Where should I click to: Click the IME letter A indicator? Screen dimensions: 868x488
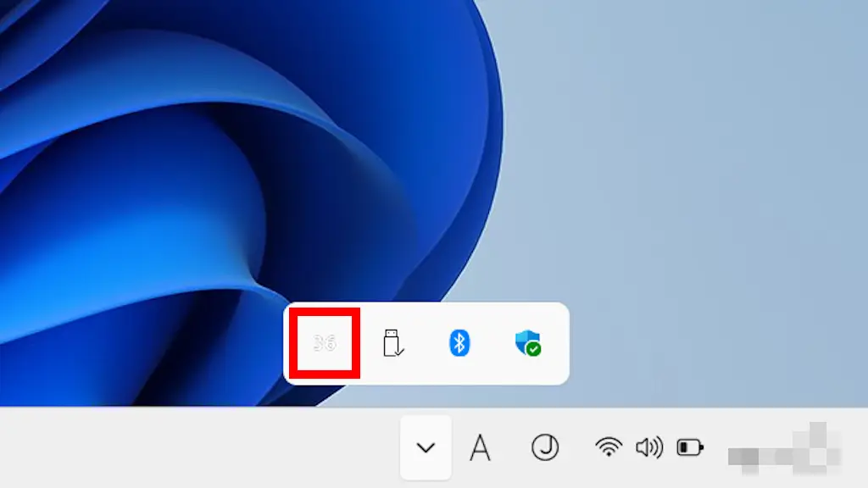[x=480, y=447]
